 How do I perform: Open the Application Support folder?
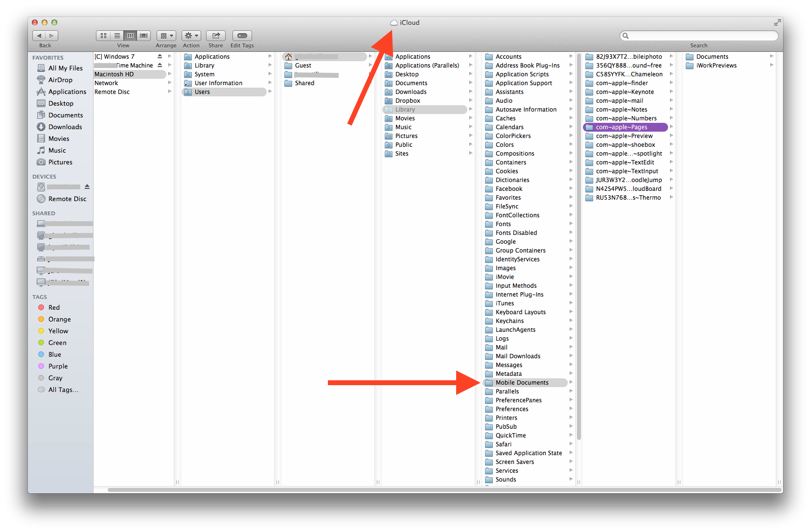tap(524, 83)
